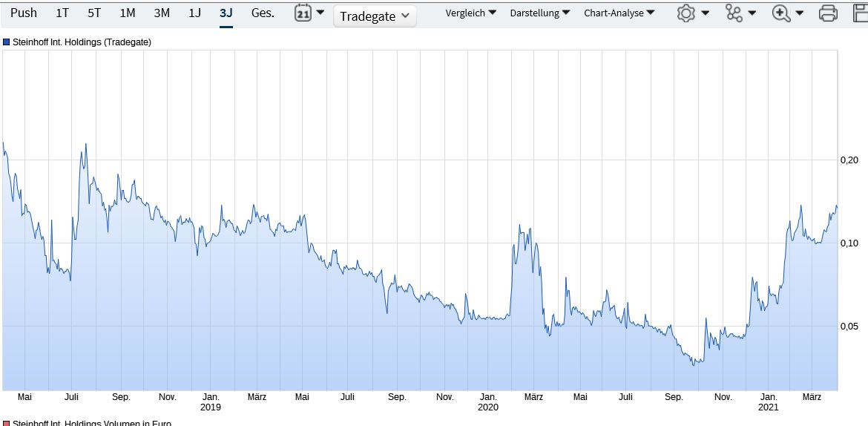
Task: Click the red volume legend swatch
Action: point(7,424)
